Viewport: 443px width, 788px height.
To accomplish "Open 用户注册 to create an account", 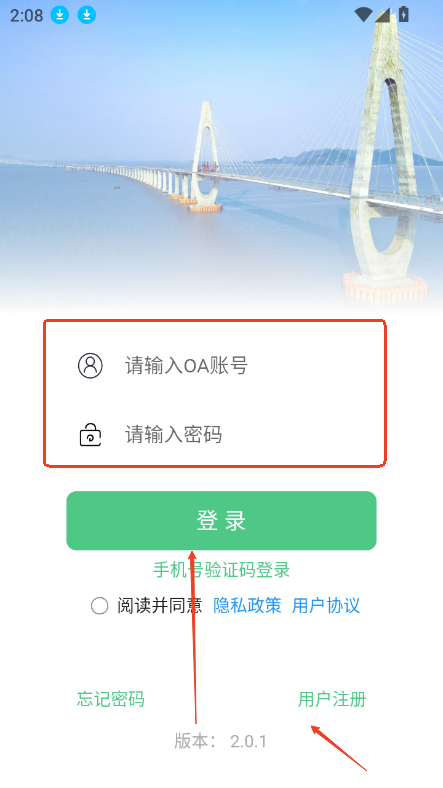I will click(332, 699).
